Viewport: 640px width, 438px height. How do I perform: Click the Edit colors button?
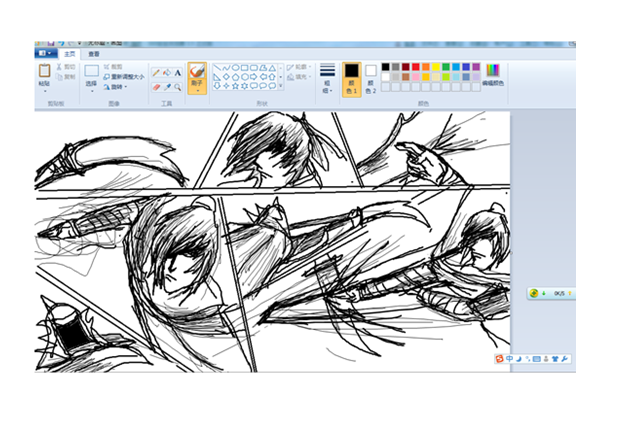click(493, 75)
